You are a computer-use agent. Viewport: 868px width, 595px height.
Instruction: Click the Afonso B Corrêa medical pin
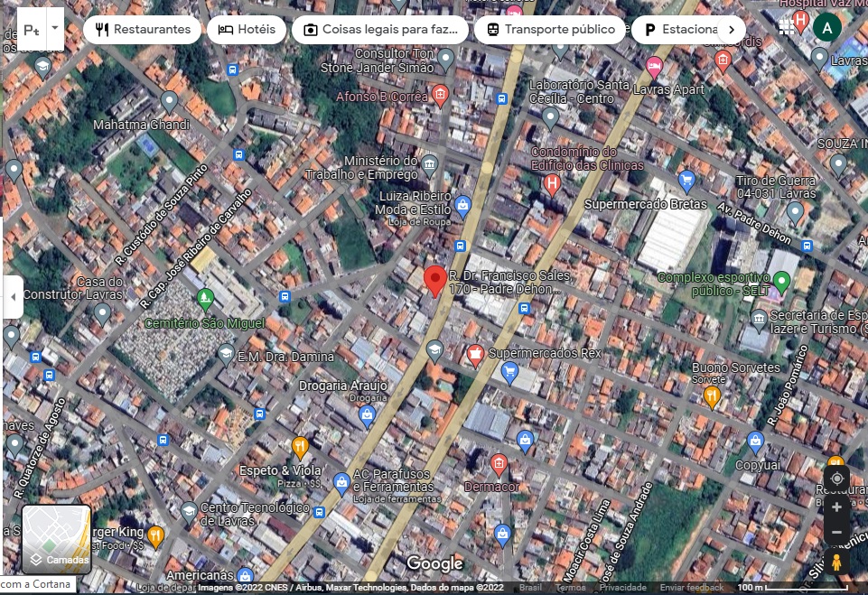click(440, 96)
